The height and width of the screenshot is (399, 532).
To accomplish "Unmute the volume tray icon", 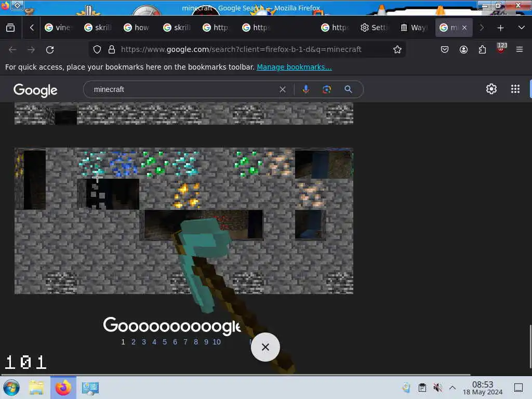I will (437, 388).
